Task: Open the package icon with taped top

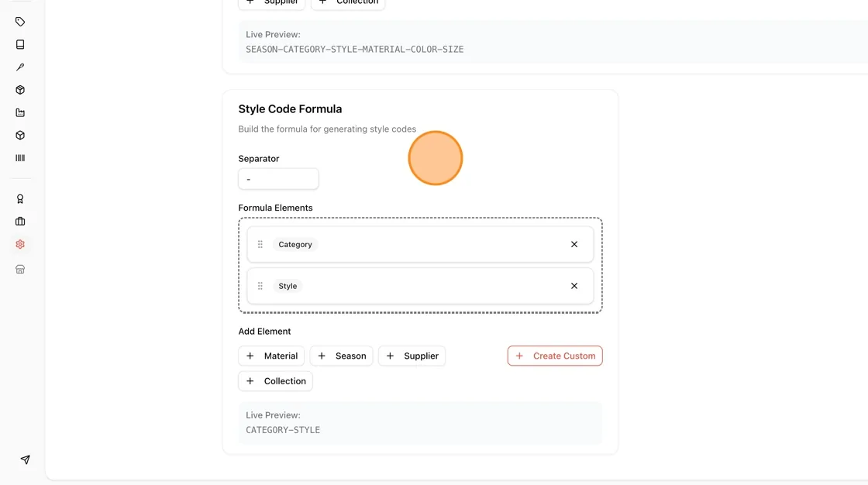Action: coord(20,90)
